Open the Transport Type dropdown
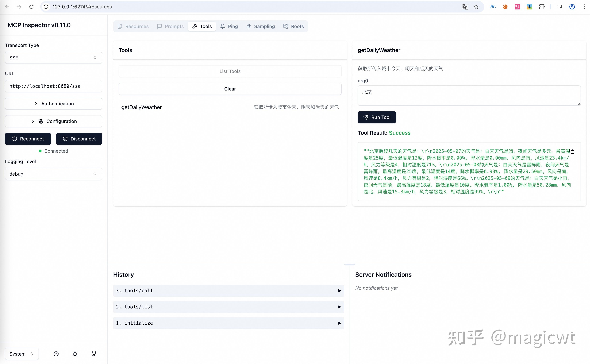This screenshot has height=364, width=590. pos(53,58)
